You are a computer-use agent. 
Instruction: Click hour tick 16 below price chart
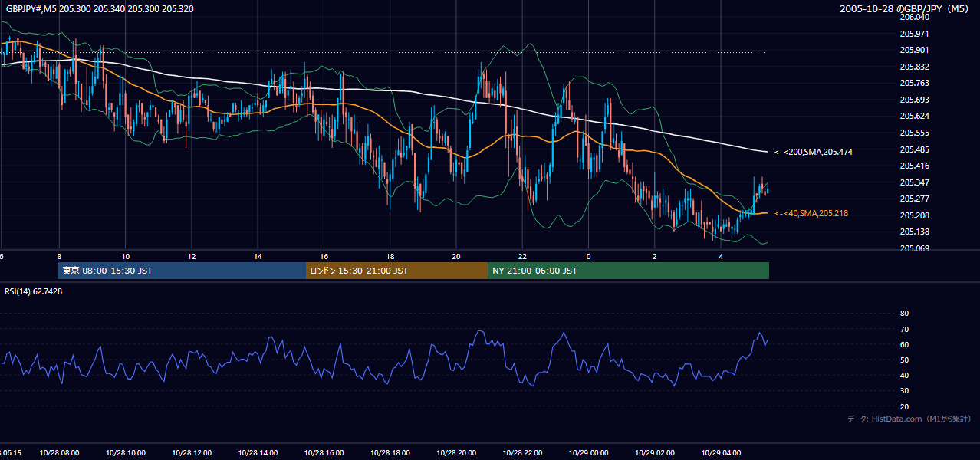click(x=324, y=256)
